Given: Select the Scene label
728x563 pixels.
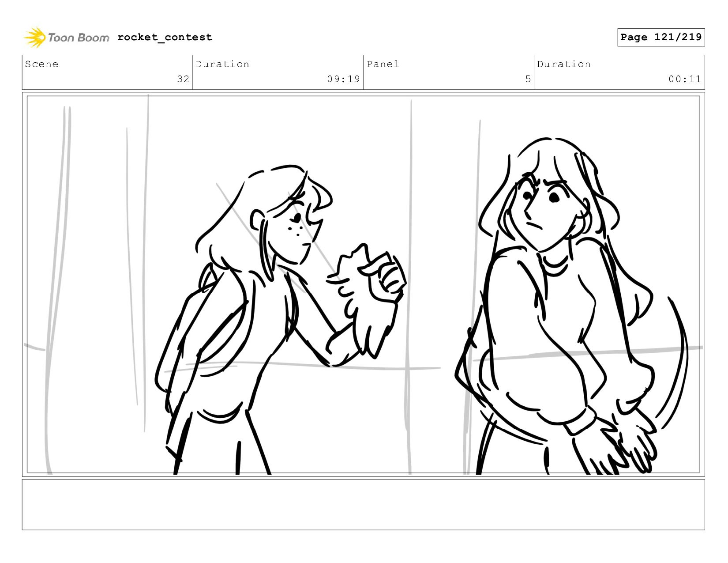Looking at the screenshot, I should pyautogui.click(x=41, y=64).
